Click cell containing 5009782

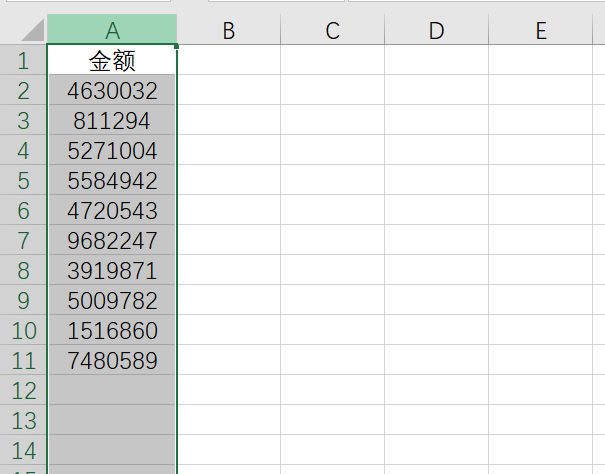point(112,300)
